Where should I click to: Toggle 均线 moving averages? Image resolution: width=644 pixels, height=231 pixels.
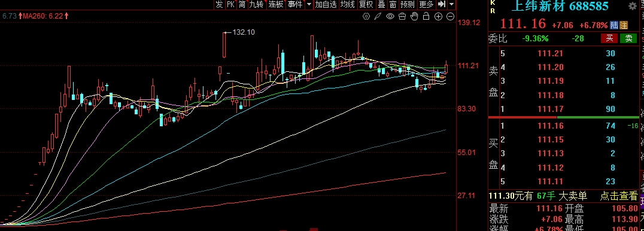347,5
